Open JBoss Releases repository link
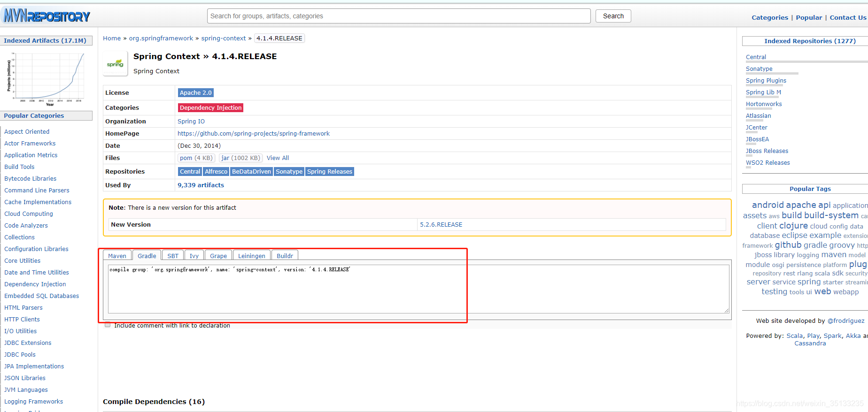Image resolution: width=868 pixels, height=412 pixels. 767,151
